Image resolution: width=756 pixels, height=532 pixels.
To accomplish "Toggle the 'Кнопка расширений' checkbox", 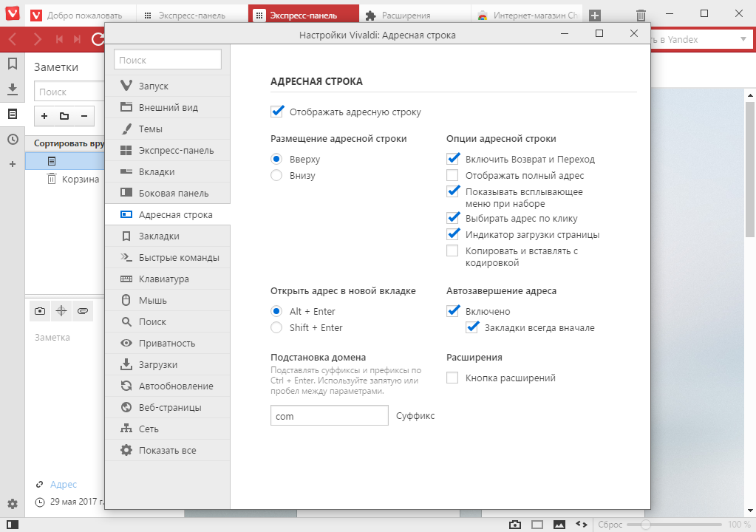I will 453,378.
